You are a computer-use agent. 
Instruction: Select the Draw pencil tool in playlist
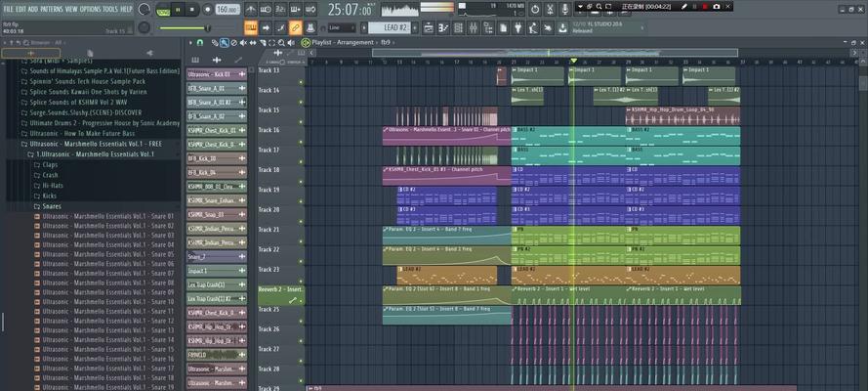(x=215, y=43)
